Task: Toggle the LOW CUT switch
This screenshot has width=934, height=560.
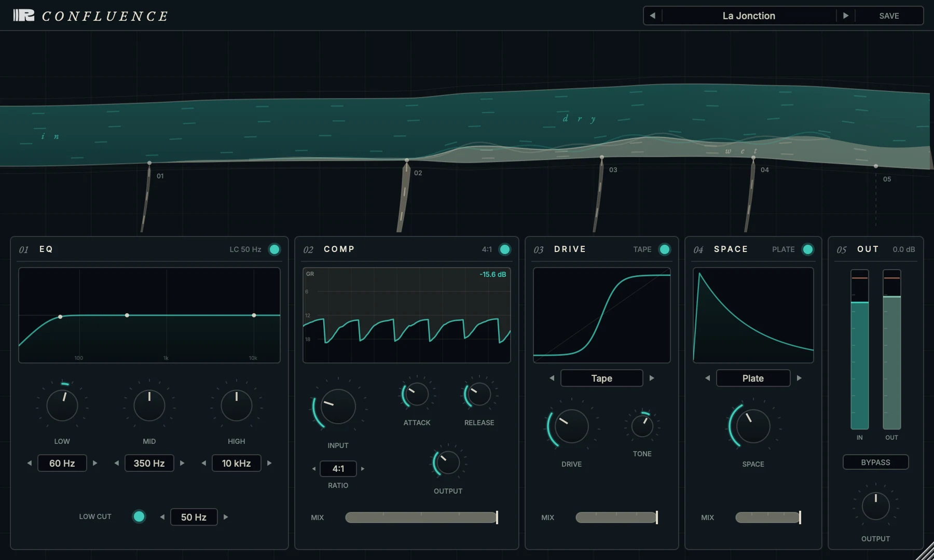Action: click(139, 516)
